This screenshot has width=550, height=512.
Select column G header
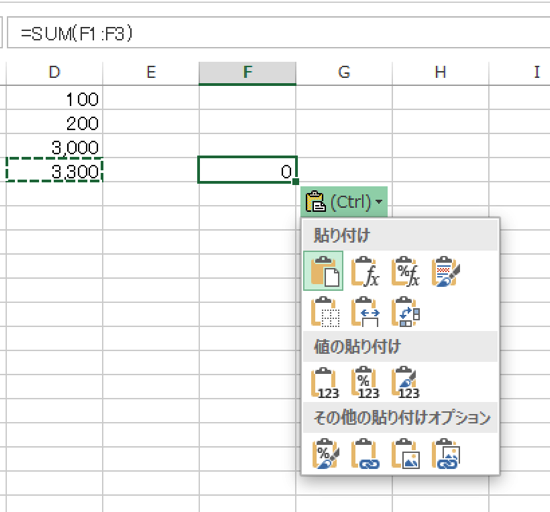point(344,73)
